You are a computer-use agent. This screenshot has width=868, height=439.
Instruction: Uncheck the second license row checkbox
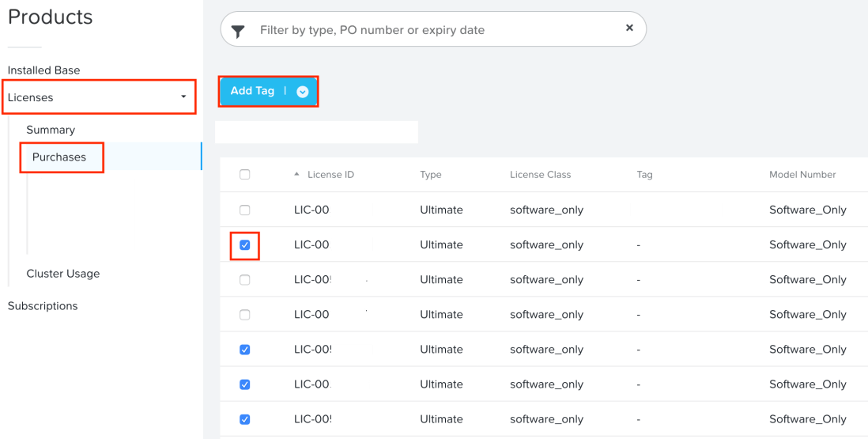pos(244,245)
